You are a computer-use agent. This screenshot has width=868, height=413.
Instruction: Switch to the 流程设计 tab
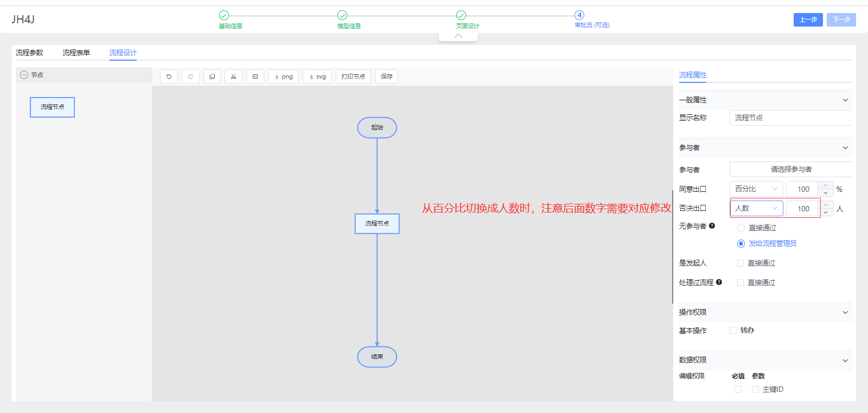[123, 53]
